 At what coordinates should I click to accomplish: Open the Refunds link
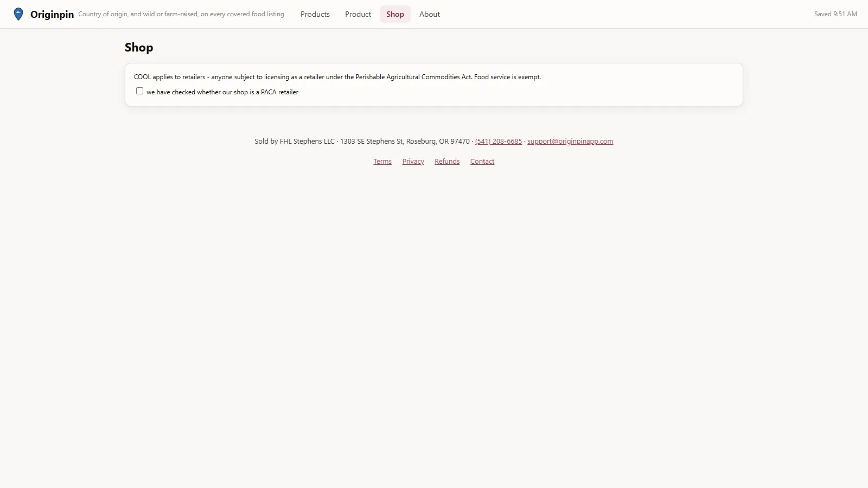pyautogui.click(x=447, y=162)
